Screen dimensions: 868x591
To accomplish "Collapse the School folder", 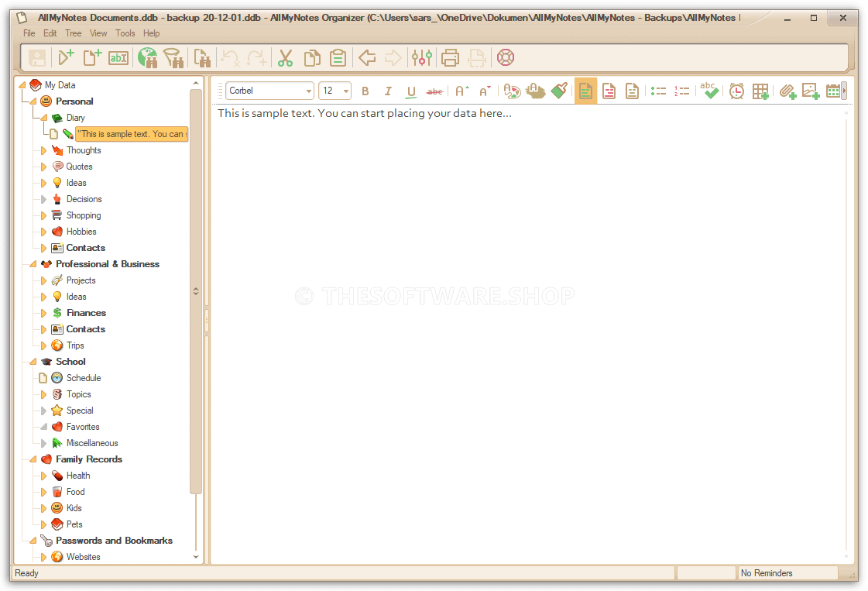I will pos(33,362).
